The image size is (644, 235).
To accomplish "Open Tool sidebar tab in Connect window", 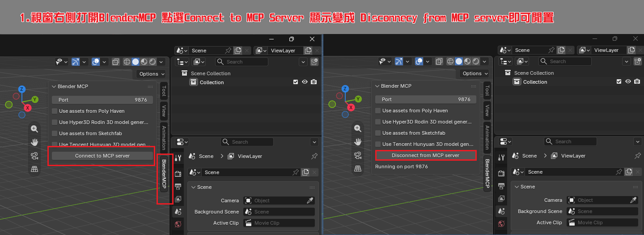I will click(164, 91).
